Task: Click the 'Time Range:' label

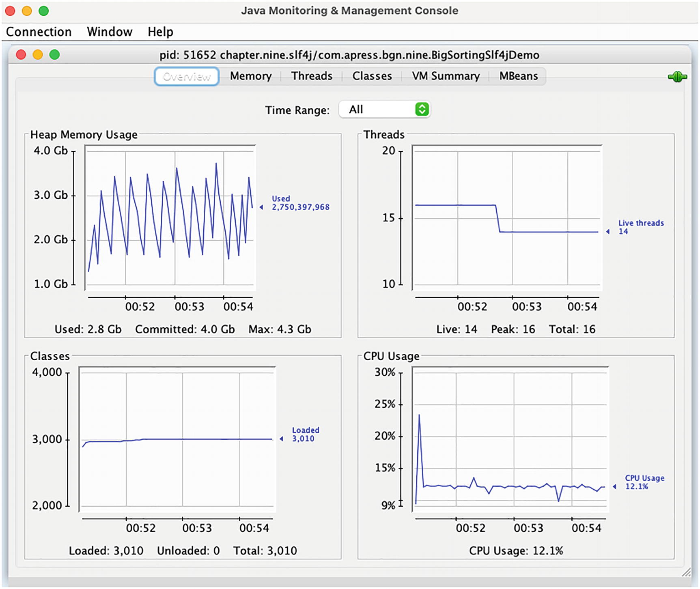Action: (297, 110)
